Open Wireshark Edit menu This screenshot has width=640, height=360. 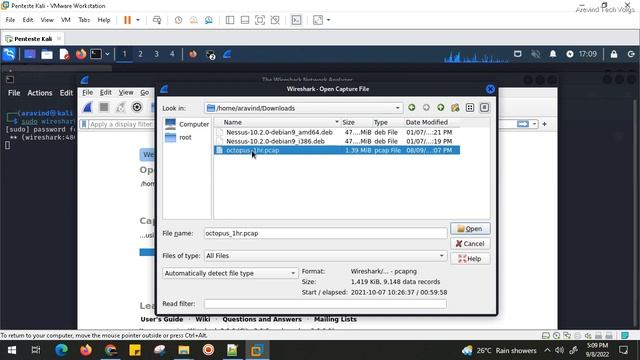(x=106, y=93)
